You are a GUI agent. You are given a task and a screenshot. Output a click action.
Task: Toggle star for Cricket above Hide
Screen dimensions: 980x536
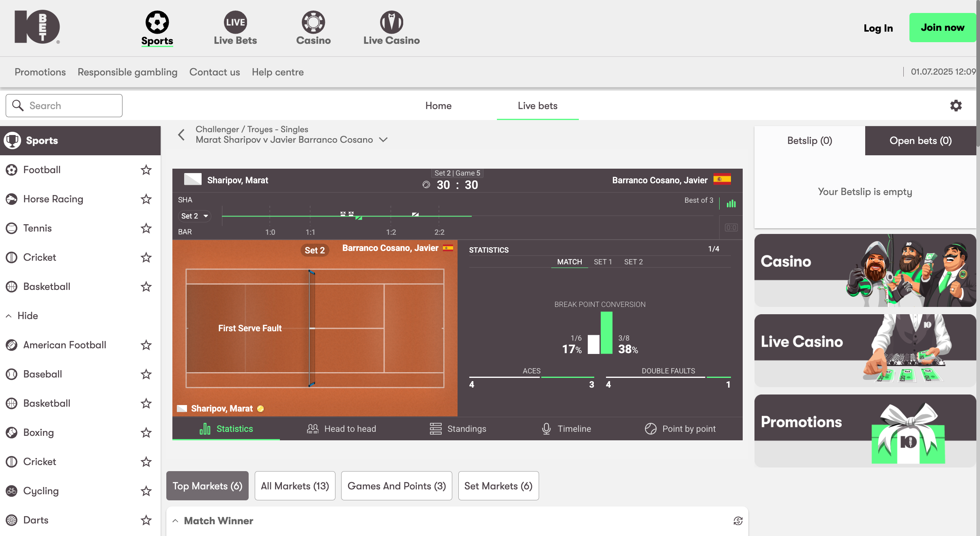(146, 257)
